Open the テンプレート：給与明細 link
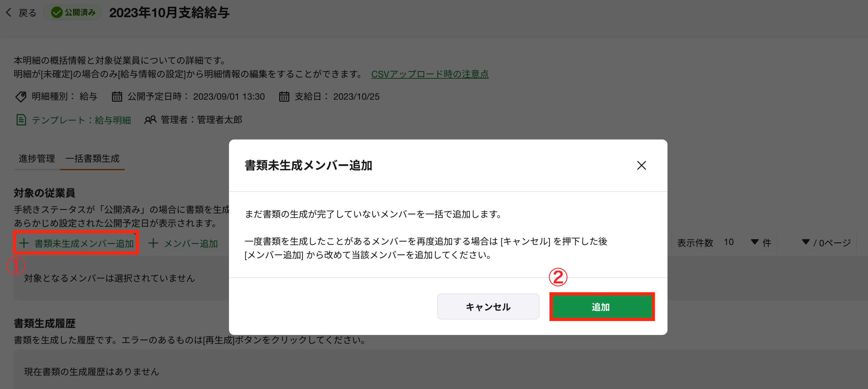The height and width of the screenshot is (389, 868). (x=81, y=120)
